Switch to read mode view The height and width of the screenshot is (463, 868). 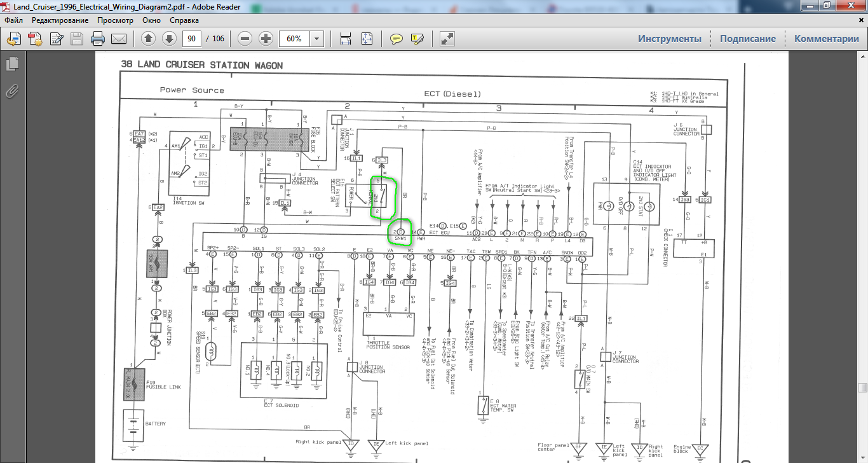coord(447,39)
